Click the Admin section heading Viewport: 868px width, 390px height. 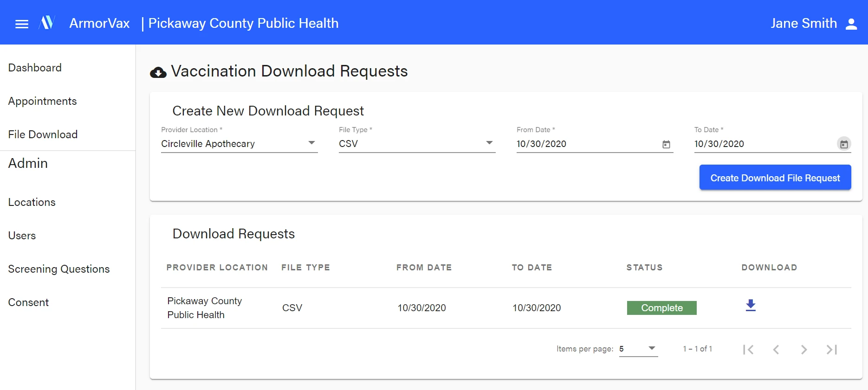pyautogui.click(x=28, y=163)
